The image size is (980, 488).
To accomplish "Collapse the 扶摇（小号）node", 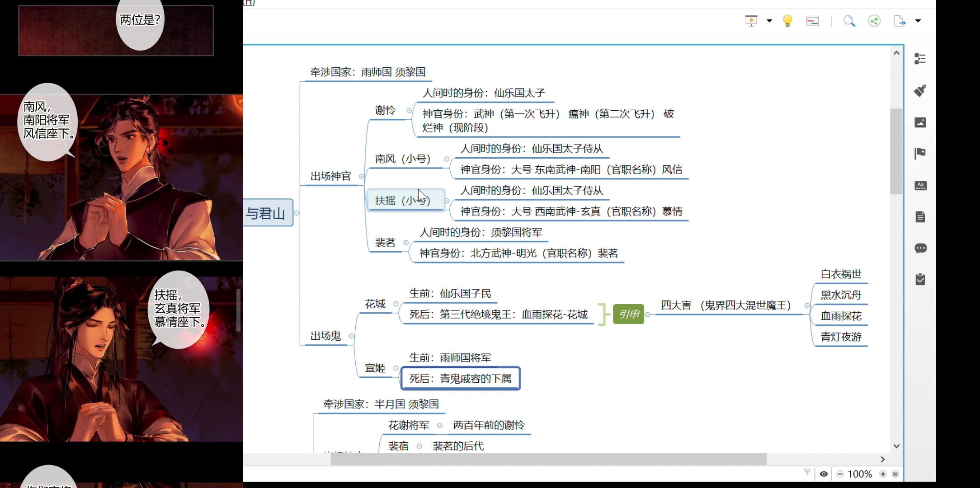I will tap(447, 201).
